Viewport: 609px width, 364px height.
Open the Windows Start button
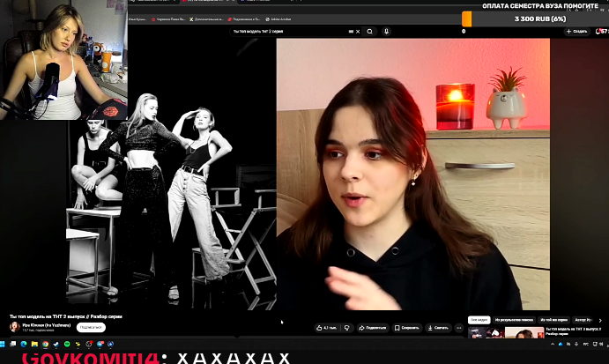click(x=3, y=344)
